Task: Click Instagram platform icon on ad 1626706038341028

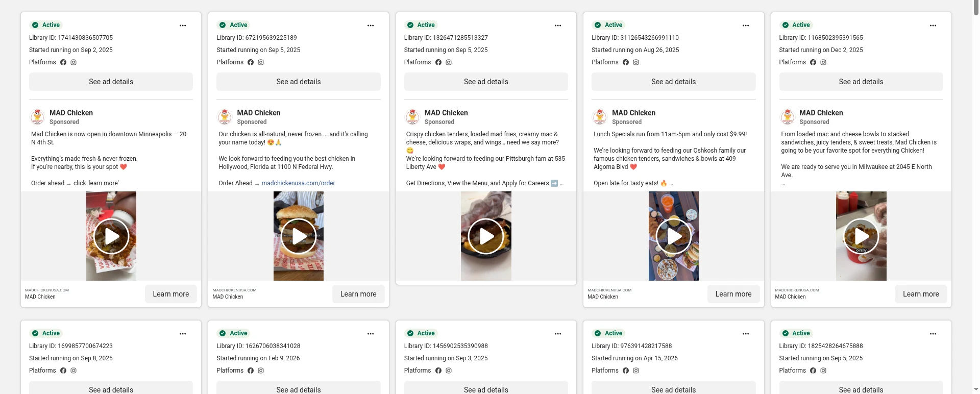Action: pyautogui.click(x=261, y=371)
